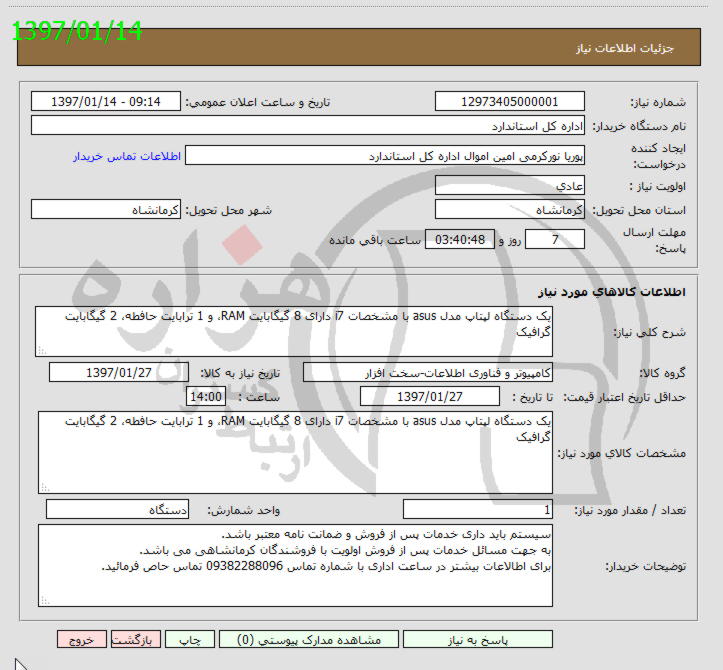Click the گروه کالا field
This screenshot has width=723, height=670.
point(427,373)
